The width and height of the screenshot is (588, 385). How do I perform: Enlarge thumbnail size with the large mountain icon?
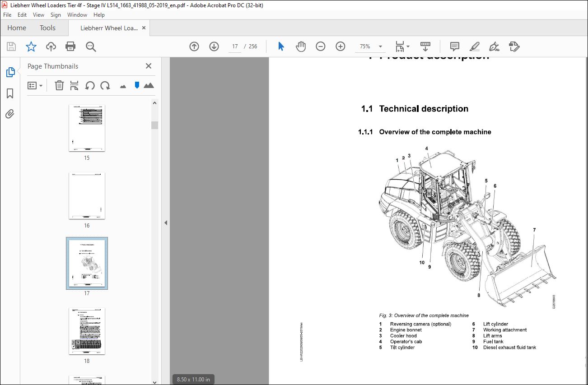point(149,85)
